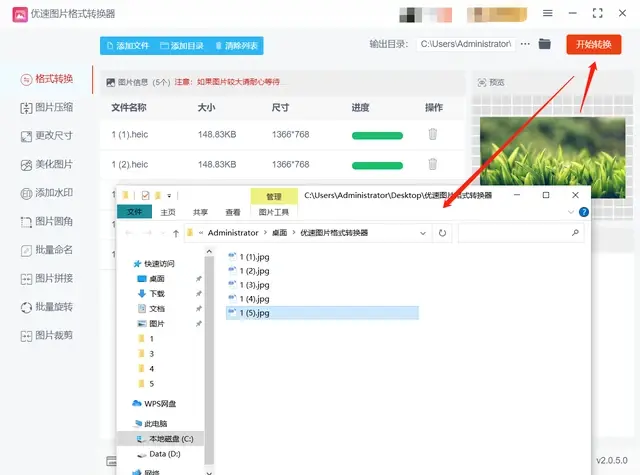Select 下载 in quick access tree
The image size is (640, 475).
click(x=151, y=294)
